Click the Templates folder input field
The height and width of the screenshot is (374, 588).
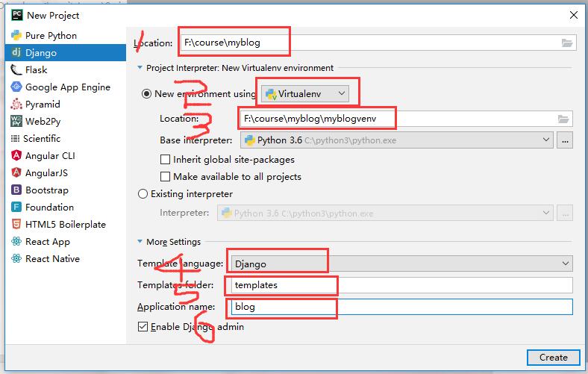pos(401,285)
